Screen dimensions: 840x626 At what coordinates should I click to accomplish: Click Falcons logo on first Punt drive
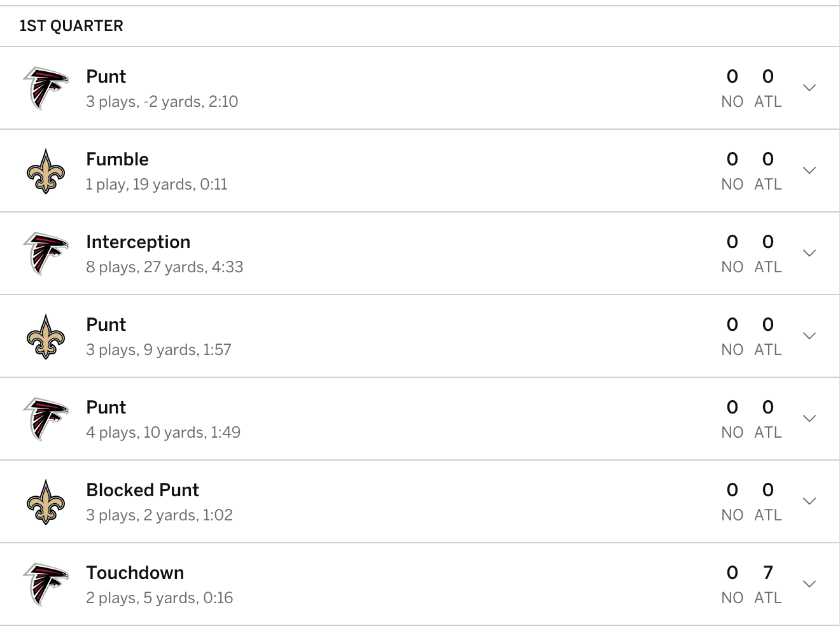[x=45, y=88]
